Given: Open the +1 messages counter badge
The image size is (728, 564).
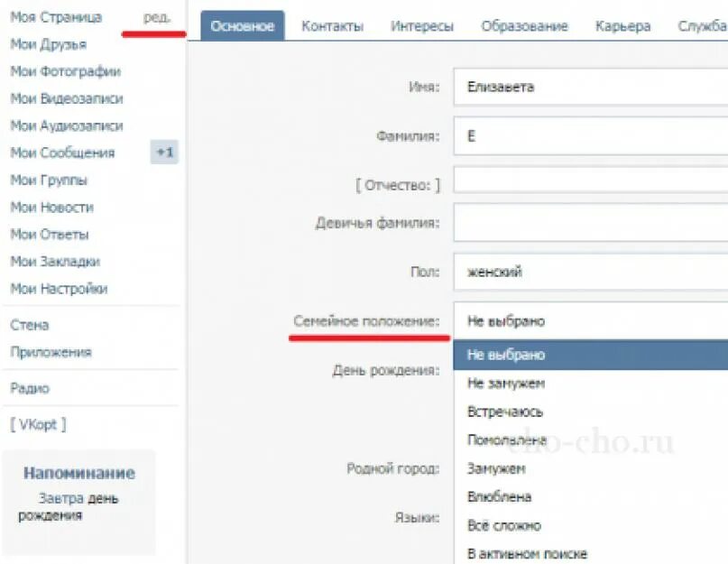Looking at the screenshot, I should pyautogui.click(x=164, y=152).
